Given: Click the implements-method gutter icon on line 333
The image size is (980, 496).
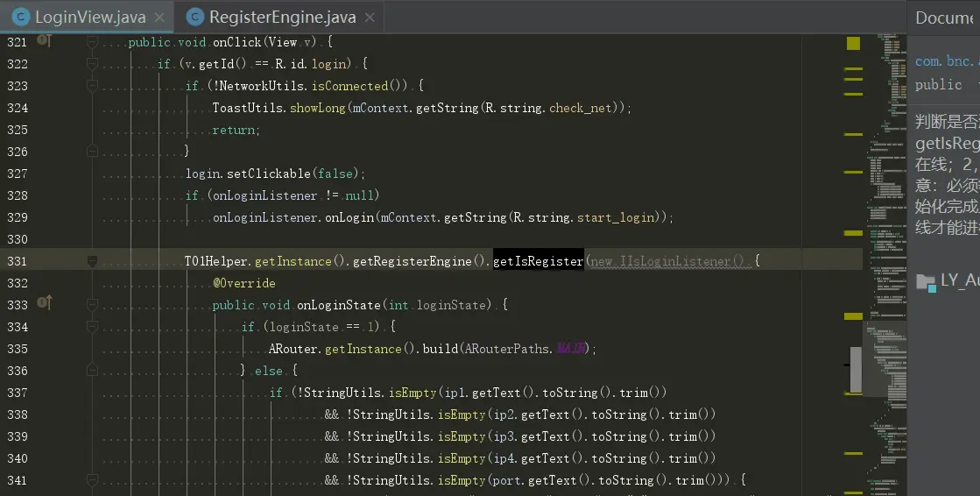Looking at the screenshot, I should (44, 303).
